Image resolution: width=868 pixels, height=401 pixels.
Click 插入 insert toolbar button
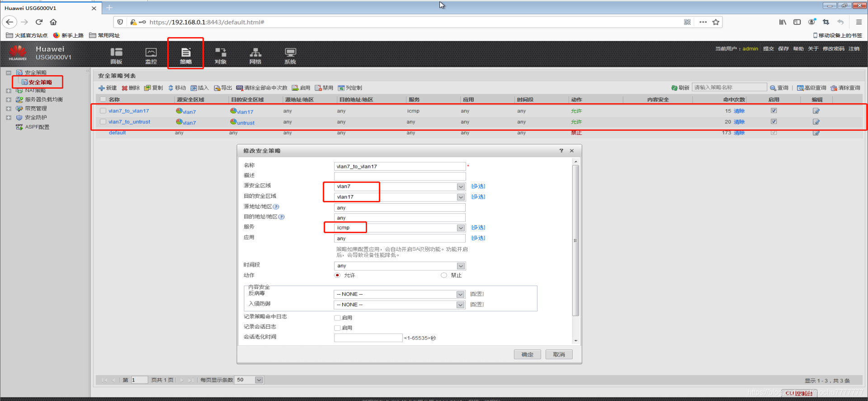tap(200, 88)
